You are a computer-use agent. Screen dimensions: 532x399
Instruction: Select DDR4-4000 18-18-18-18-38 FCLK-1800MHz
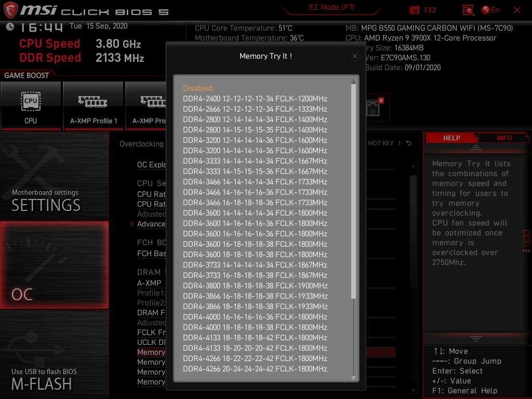tap(255, 327)
